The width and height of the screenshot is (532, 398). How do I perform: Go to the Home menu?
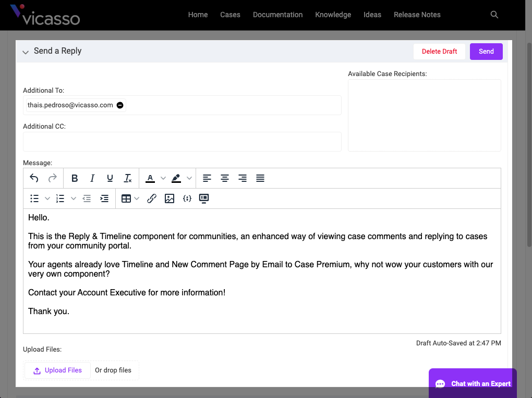coord(198,15)
